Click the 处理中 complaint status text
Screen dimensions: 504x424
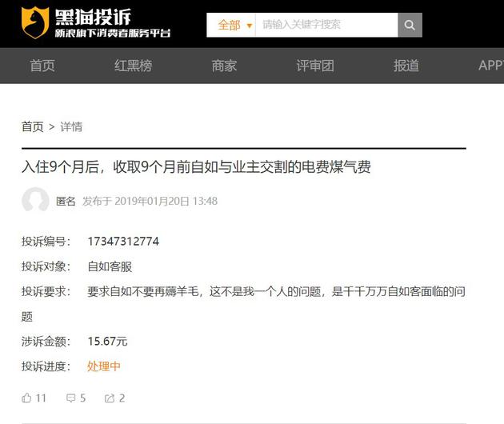coord(104,366)
